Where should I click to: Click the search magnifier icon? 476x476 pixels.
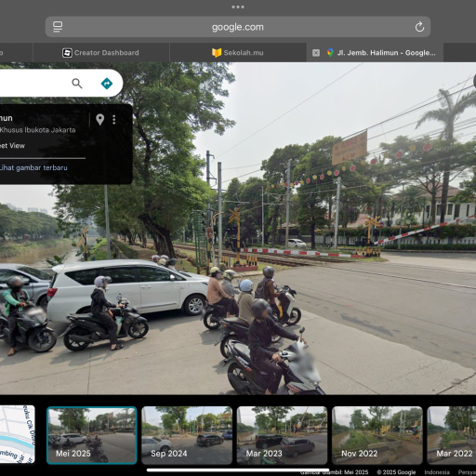pos(77,84)
